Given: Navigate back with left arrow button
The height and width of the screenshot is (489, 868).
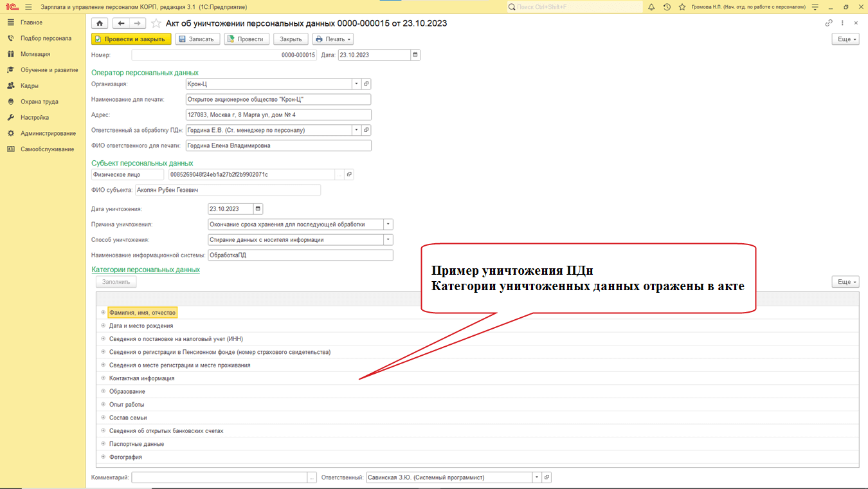Looking at the screenshot, I should coord(122,23).
